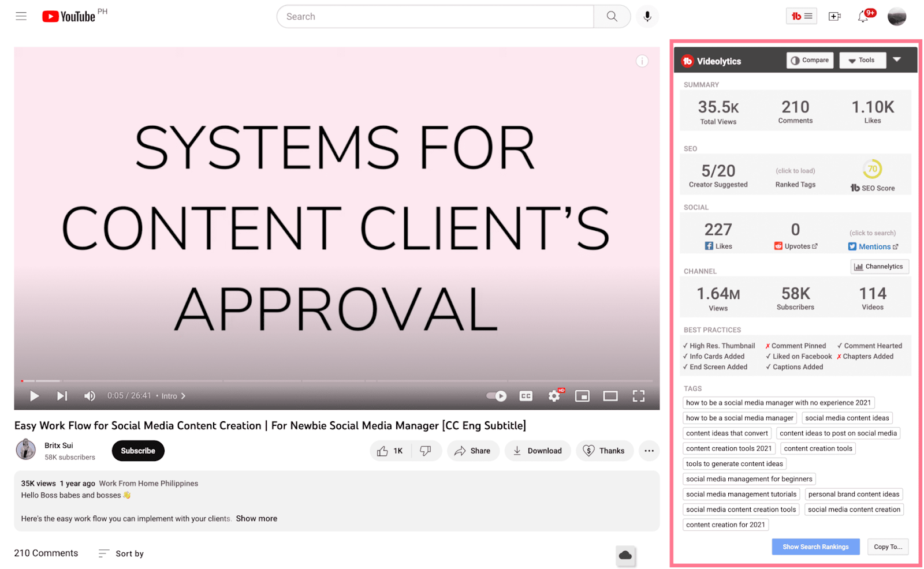The image size is (924, 569).
Task: Click Show Search Rankings button
Action: pyautogui.click(x=815, y=546)
